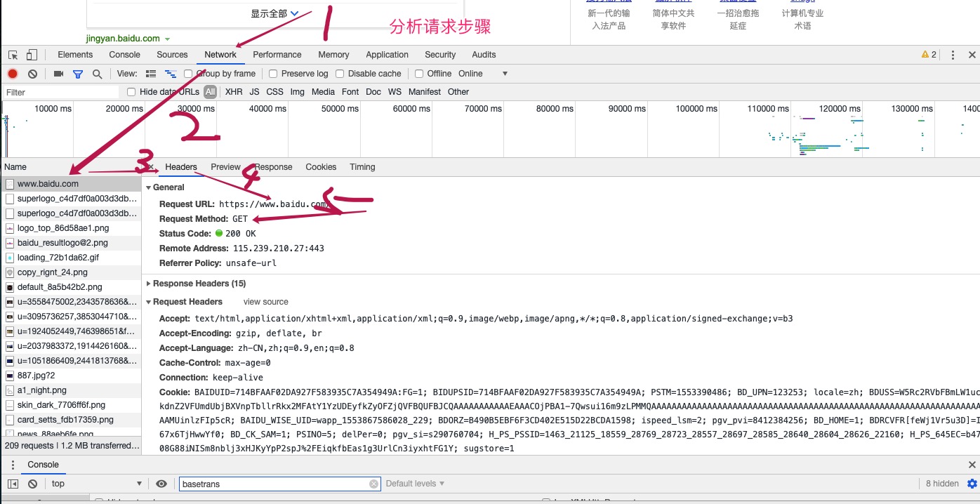
Task: Open the Application panel tab
Action: pyautogui.click(x=387, y=55)
